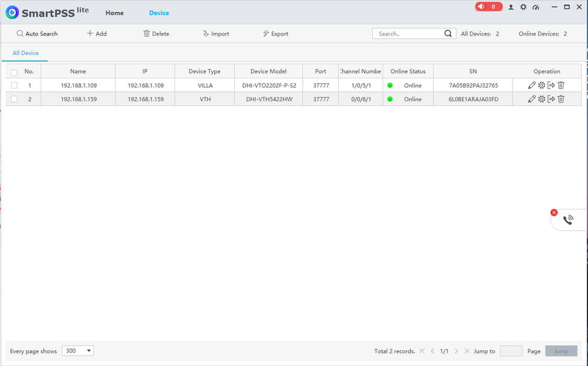588x366 pixels.
Task: Click channel number 0/0/6/1 cell
Action: tap(361, 99)
